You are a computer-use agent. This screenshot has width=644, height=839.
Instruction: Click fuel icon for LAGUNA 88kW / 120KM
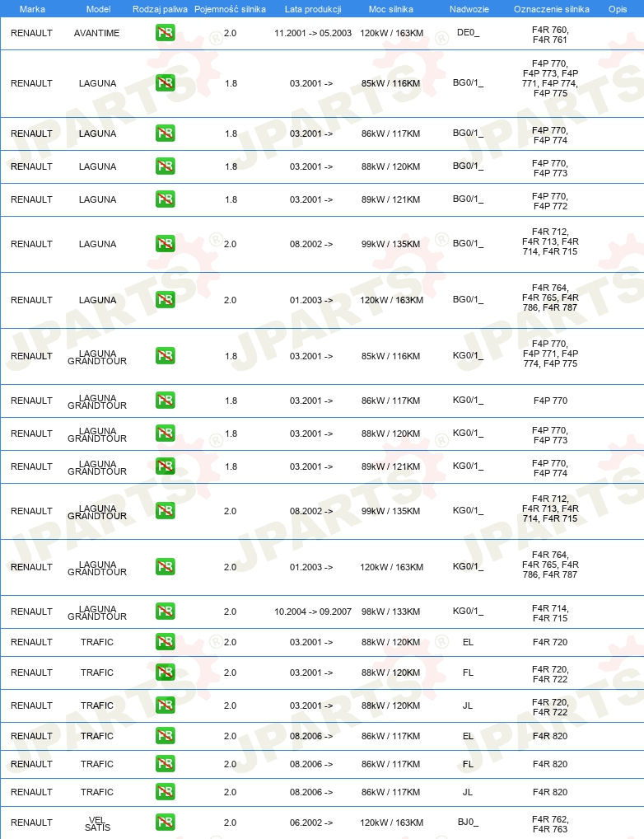pos(166,166)
